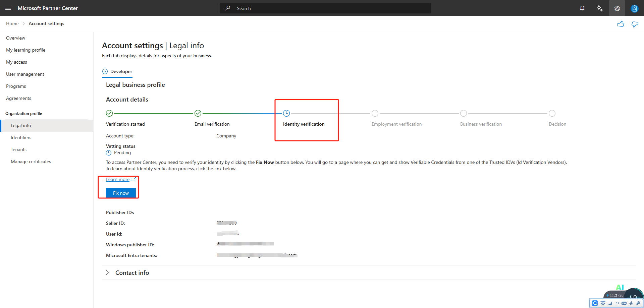Click the Identity verification step label

pyautogui.click(x=304, y=124)
